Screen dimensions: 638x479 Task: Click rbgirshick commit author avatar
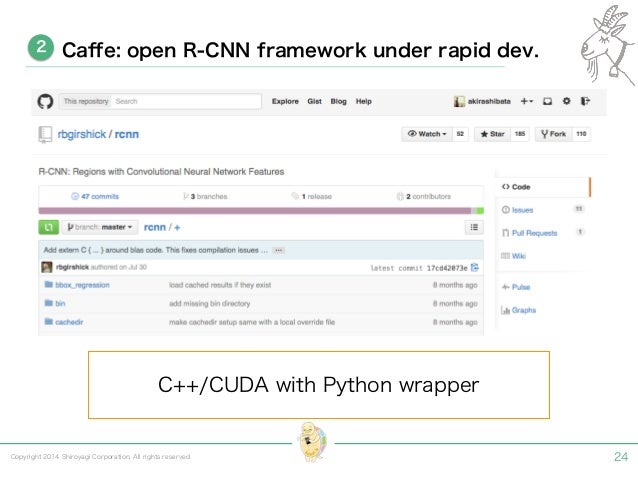[x=47, y=267]
